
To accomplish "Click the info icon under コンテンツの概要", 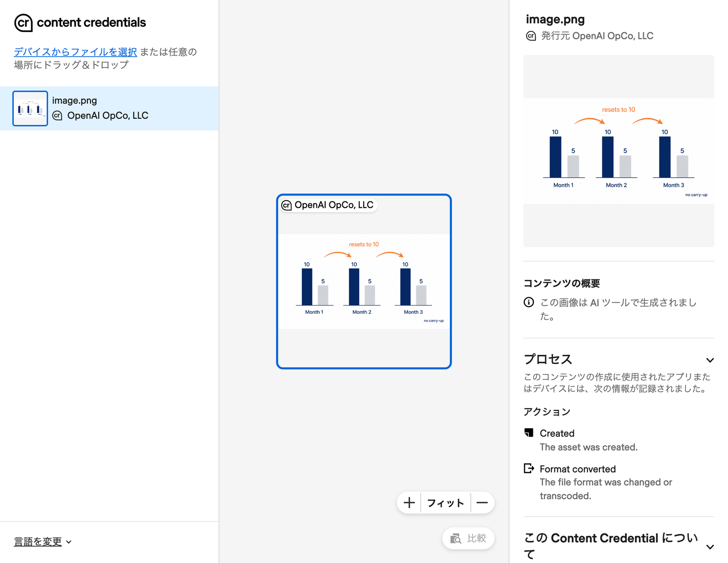I will pyautogui.click(x=529, y=302).
